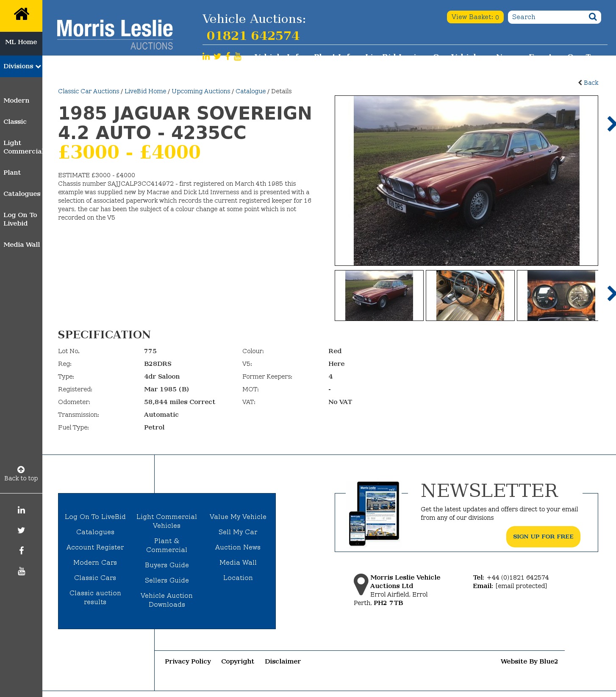Viewport: 616px width, 697px height.
Task: Open Sell My Car link
Action: [238, 532]
